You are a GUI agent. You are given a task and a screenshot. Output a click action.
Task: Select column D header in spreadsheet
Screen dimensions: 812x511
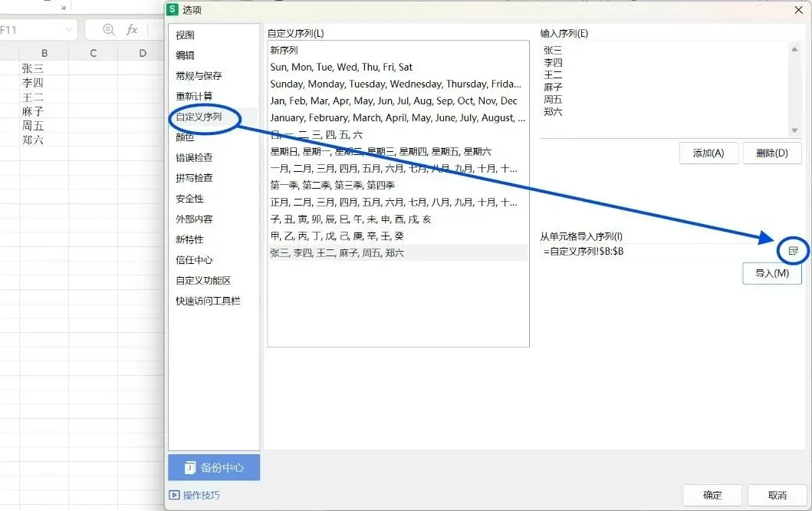click(x=141, y=53)
